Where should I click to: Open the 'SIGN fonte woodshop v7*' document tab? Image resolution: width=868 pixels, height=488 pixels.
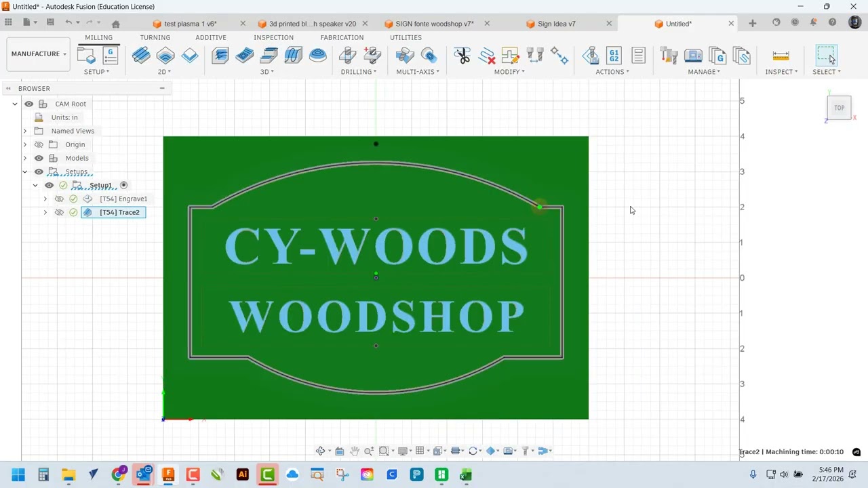tap(435, 24)
